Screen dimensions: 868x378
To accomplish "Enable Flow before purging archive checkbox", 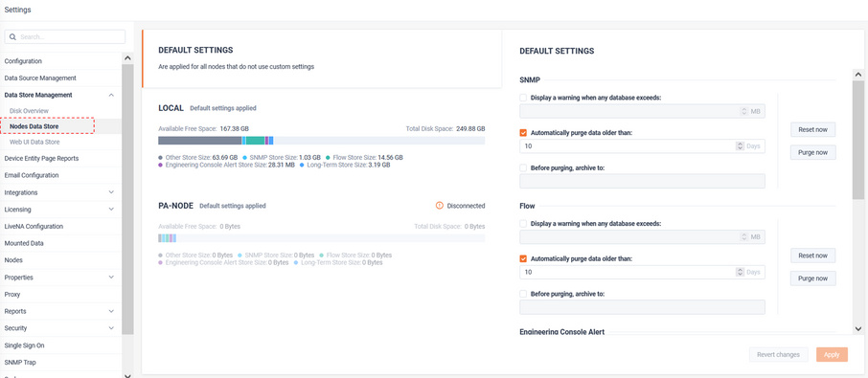I will coord(523,294).
